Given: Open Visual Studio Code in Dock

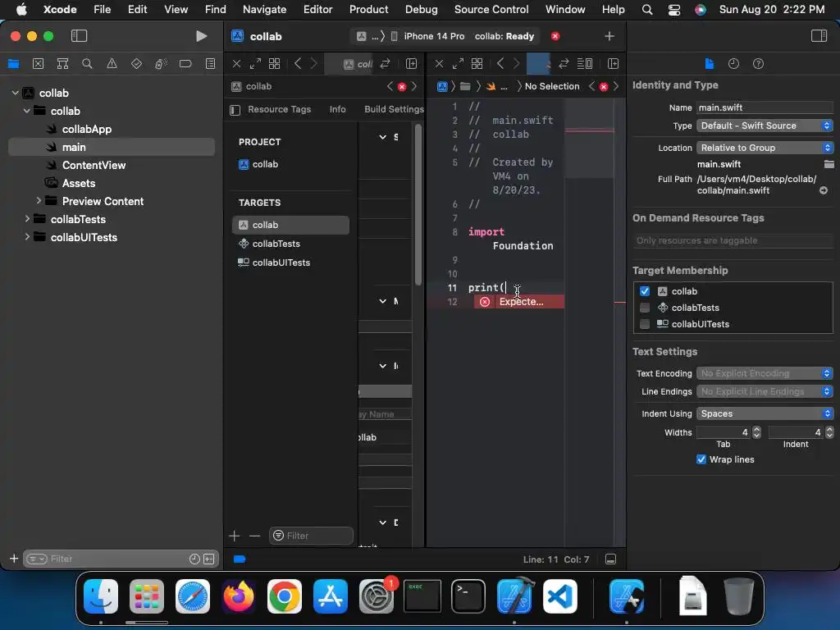Looking at the screenshot, I should [559, 596].
